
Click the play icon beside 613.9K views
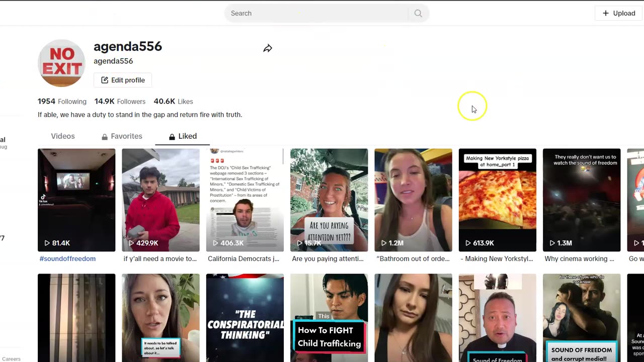468,243
